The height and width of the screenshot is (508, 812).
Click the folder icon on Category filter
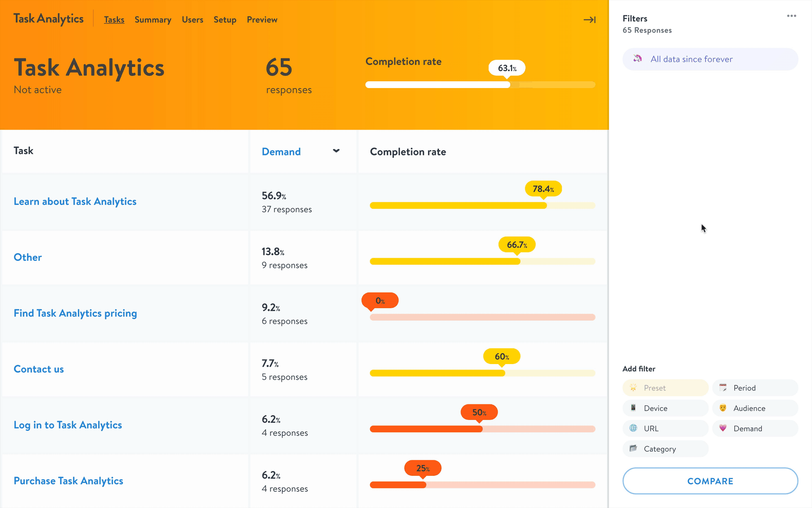coord(633,448)
